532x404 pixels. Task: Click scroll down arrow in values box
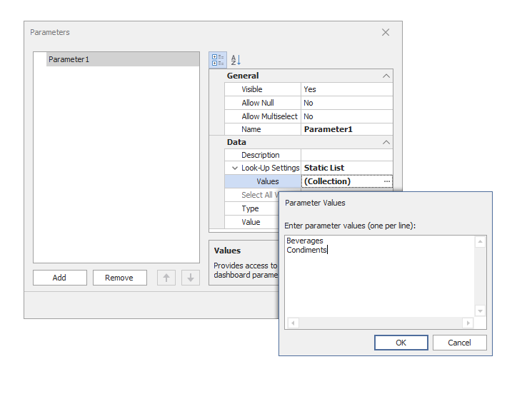coord(480,310)
